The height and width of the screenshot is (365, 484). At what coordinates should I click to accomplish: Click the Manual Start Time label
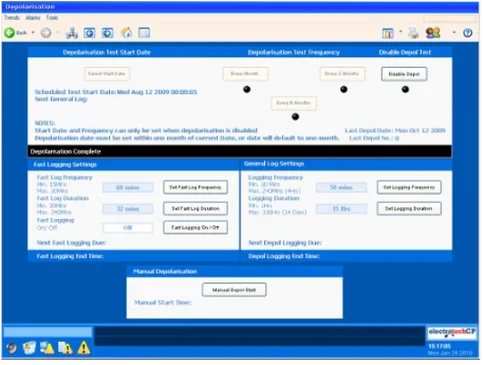163,302
